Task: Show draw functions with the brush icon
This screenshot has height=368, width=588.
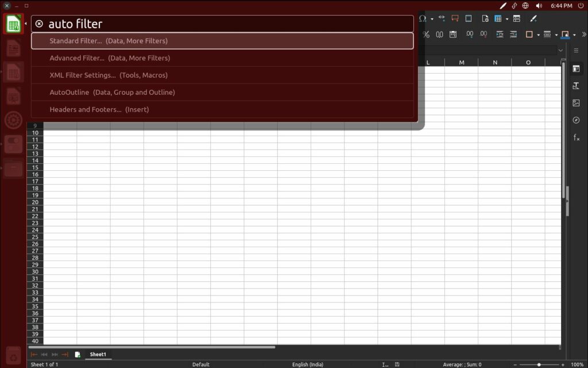Action: [533, 18]
